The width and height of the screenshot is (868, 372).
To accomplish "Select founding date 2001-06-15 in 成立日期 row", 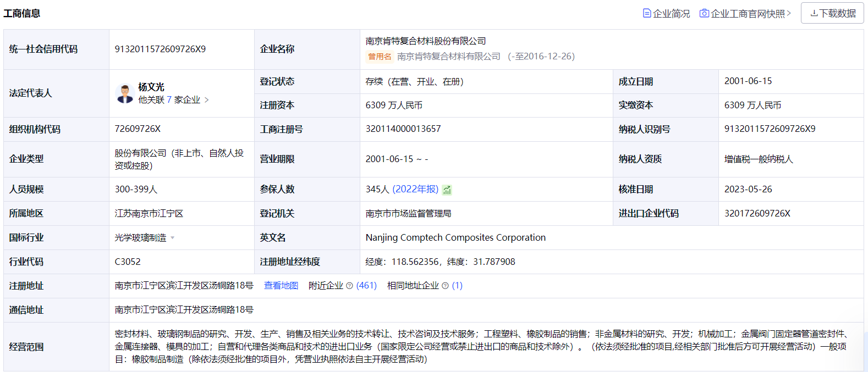I will 748,81.
